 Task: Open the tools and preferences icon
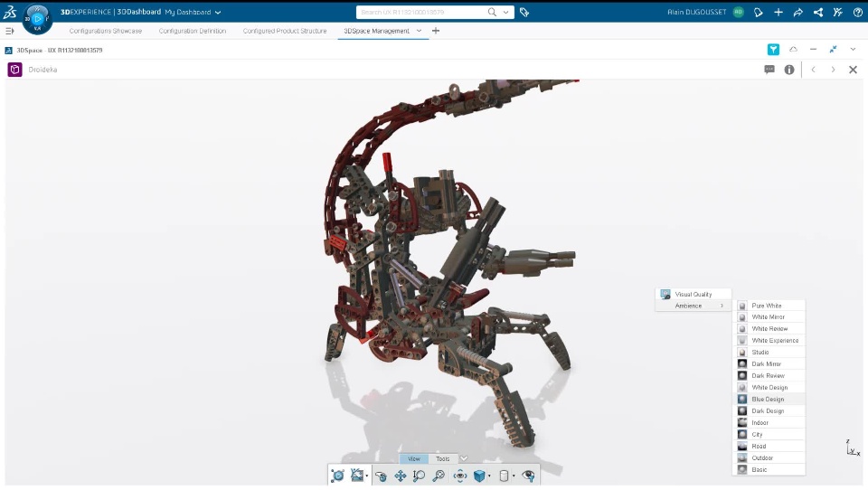point(838,12)
